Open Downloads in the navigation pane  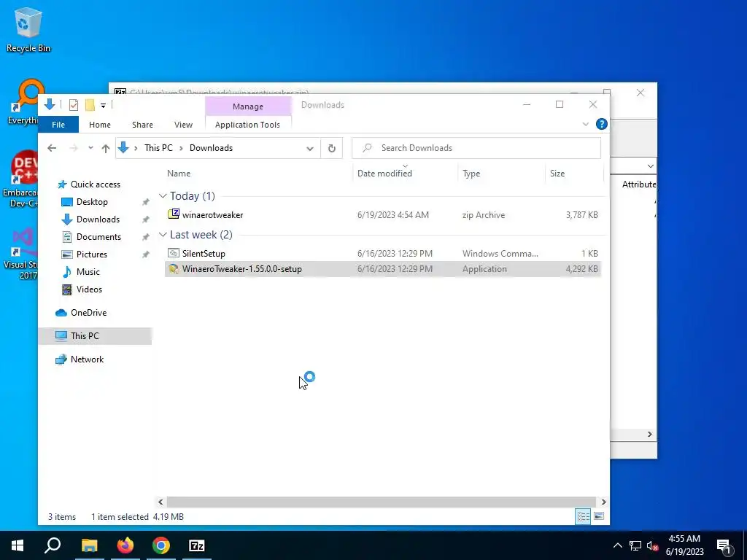(x=98, y=219)
